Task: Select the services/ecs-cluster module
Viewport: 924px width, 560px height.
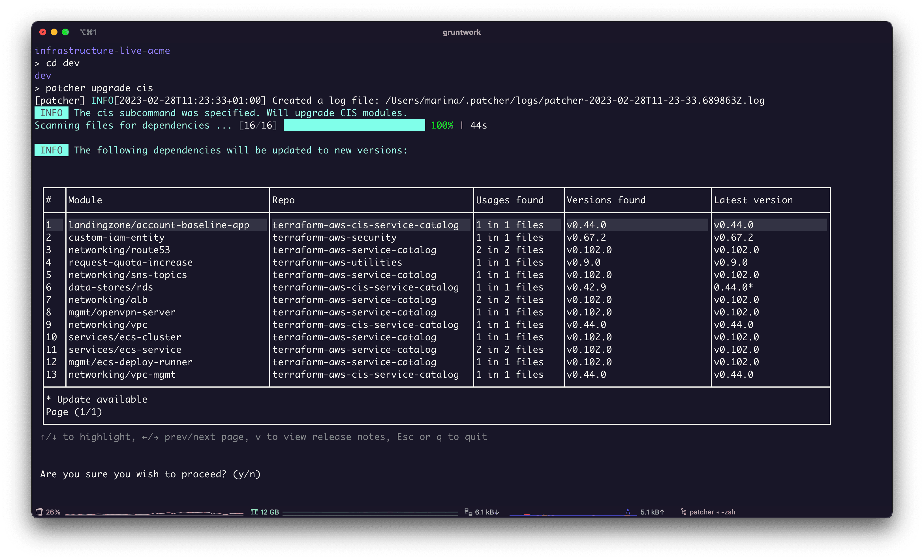Action: pos(125,337)
